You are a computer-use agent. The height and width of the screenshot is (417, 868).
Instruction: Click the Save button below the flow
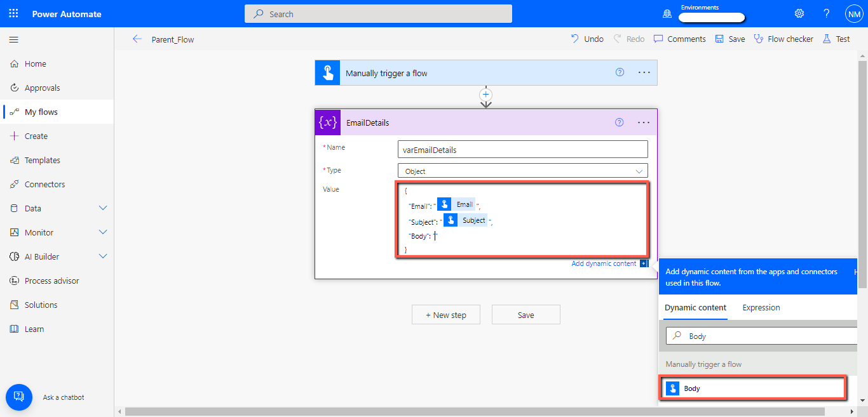point(526,315)
